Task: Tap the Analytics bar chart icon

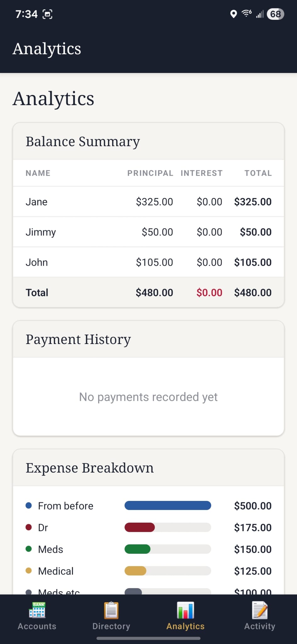Action: [x=185, y=610]
